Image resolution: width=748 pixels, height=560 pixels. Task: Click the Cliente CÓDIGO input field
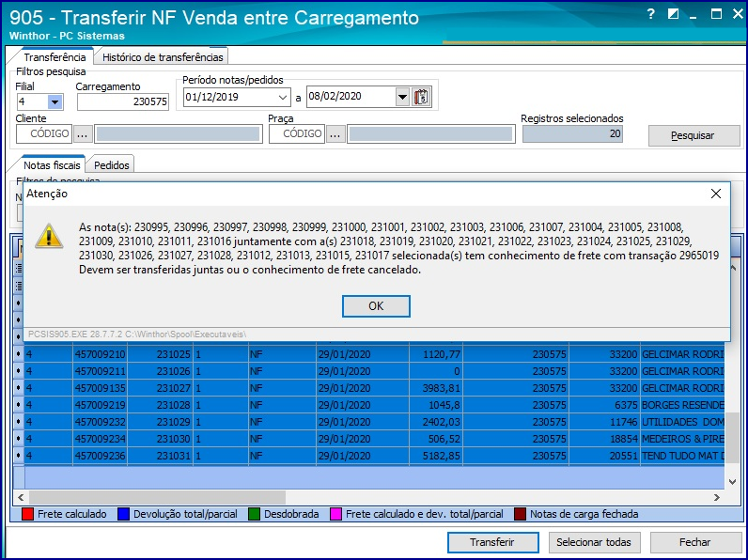(44, 134)
